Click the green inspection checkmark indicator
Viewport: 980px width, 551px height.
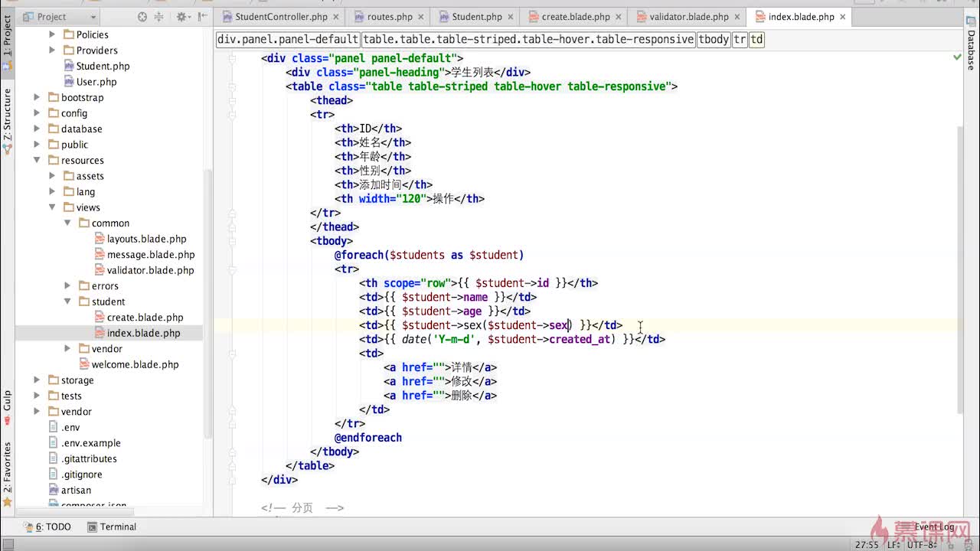957,57
